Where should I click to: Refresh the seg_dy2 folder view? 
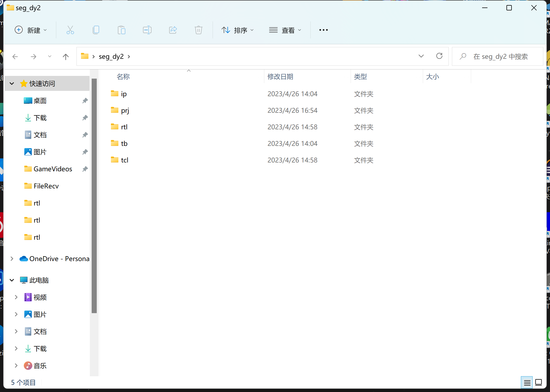tap(439, 56)
